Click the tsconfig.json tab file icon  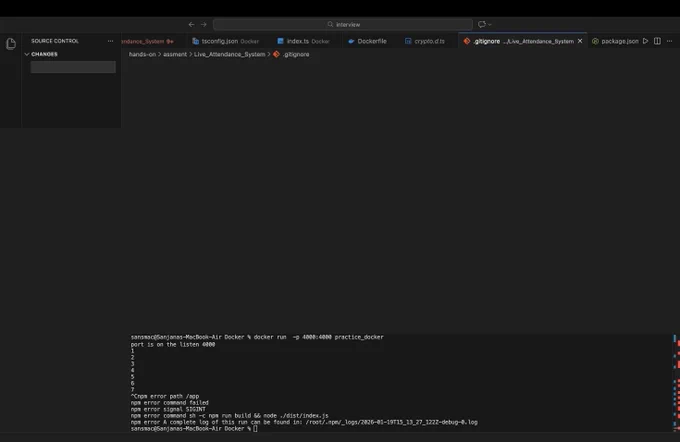pyautogui.click(x=196, y=41)
